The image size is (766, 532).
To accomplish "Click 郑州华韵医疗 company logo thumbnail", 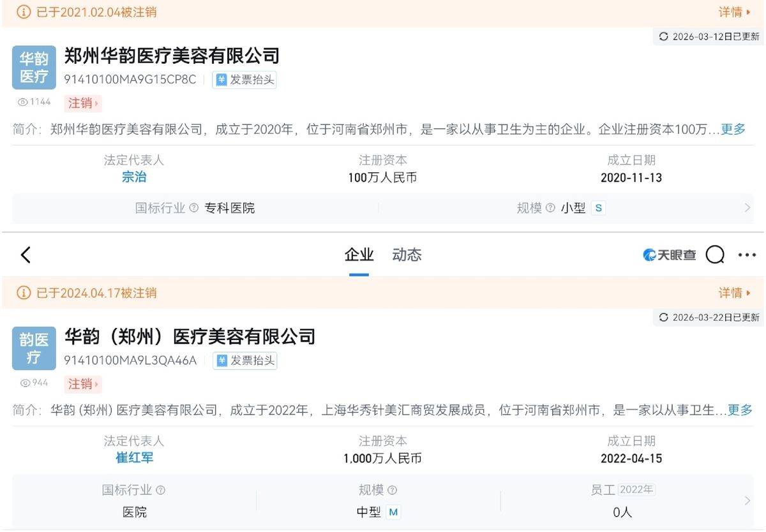I will point(34,68).
